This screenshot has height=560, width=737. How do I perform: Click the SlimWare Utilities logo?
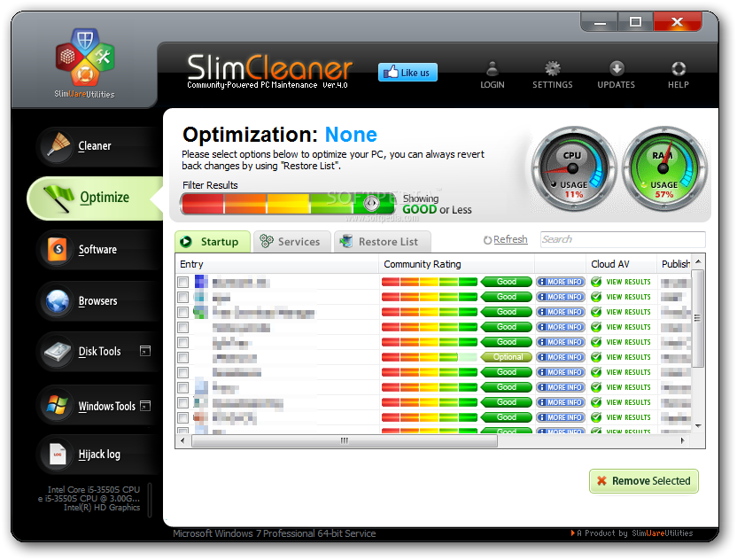[x=85, y=63]
